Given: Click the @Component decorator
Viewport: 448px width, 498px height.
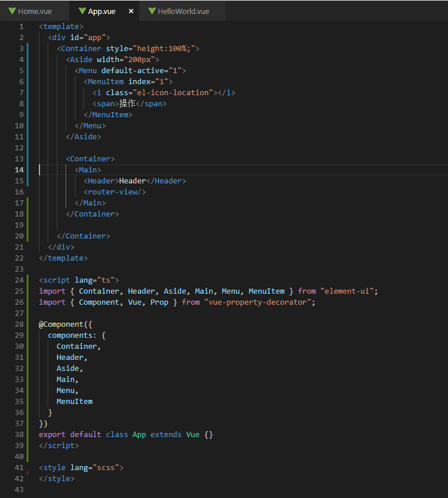Looking at the screenshot, I should [62, 324].
